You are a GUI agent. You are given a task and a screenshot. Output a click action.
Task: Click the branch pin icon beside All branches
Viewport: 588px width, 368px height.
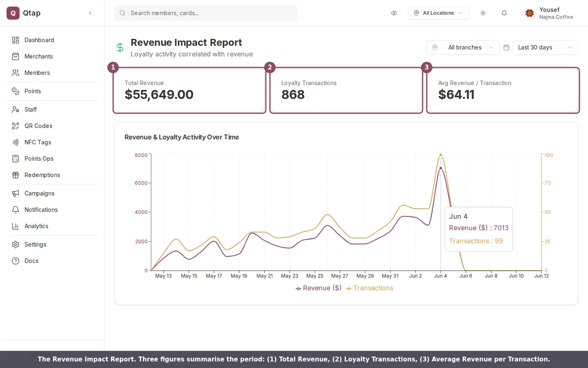point(435,47)
